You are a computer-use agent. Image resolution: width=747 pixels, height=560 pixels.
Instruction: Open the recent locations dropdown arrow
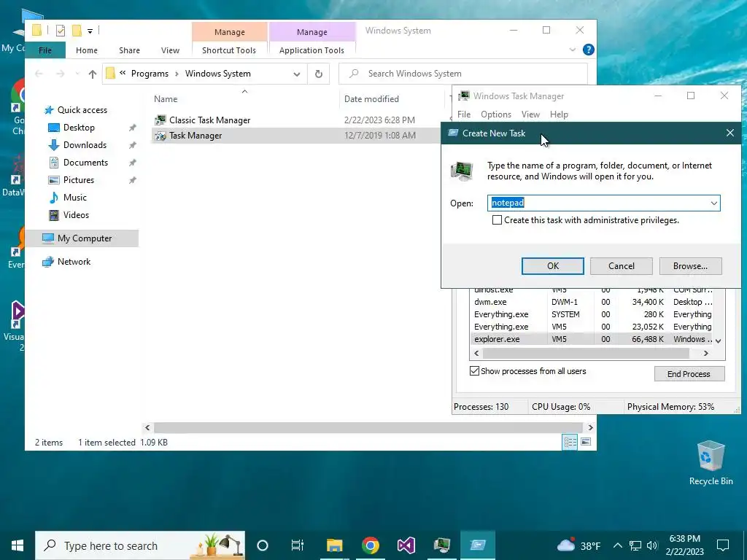77,74
